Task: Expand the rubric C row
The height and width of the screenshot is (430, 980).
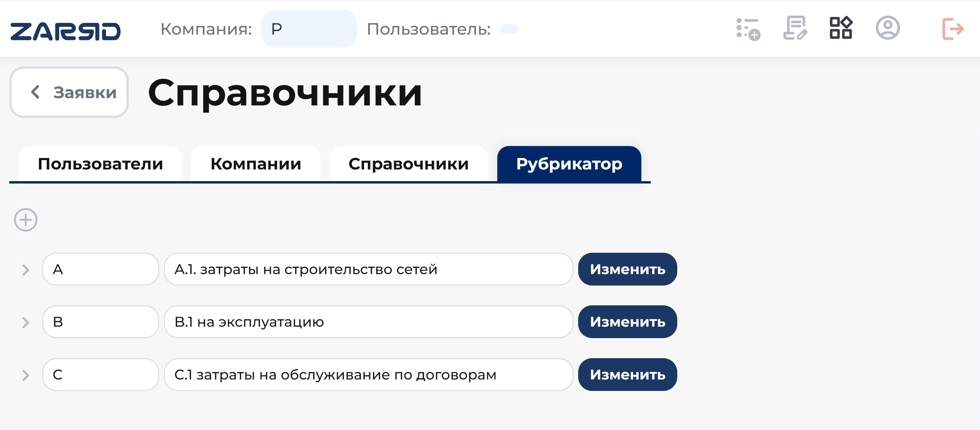Action: (x=25, y=375)
